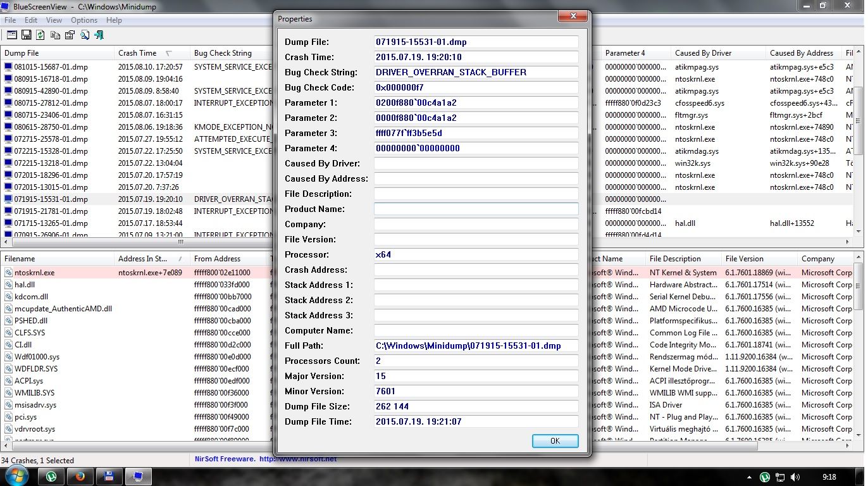This screenshot has height=486, width=868.
Task: Show hidden tray icons arrow
Action: (750, 477)
